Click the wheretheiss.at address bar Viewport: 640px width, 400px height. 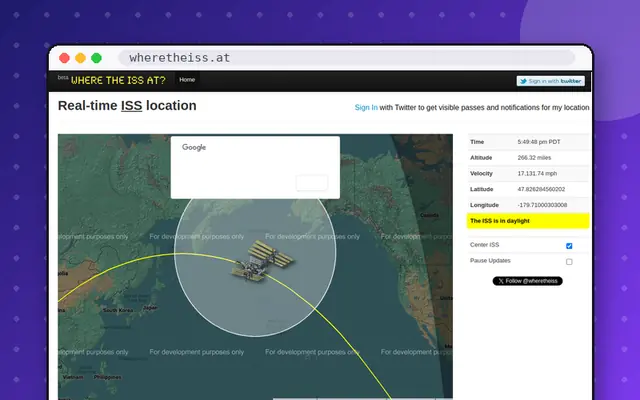click(x=347, y=58)
